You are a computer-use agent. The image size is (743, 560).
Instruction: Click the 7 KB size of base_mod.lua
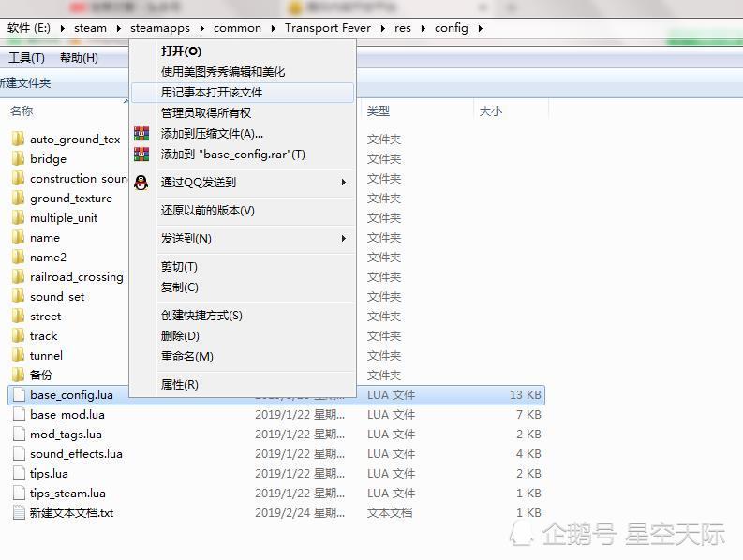tap(528, 415)
